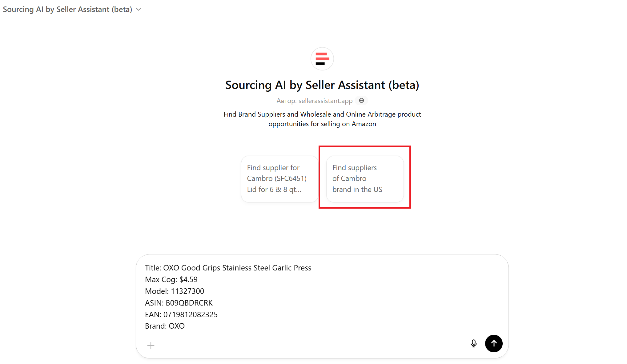Open the sellerassistant.app author link
Screen dimensions: 627x364
point(325,101)
